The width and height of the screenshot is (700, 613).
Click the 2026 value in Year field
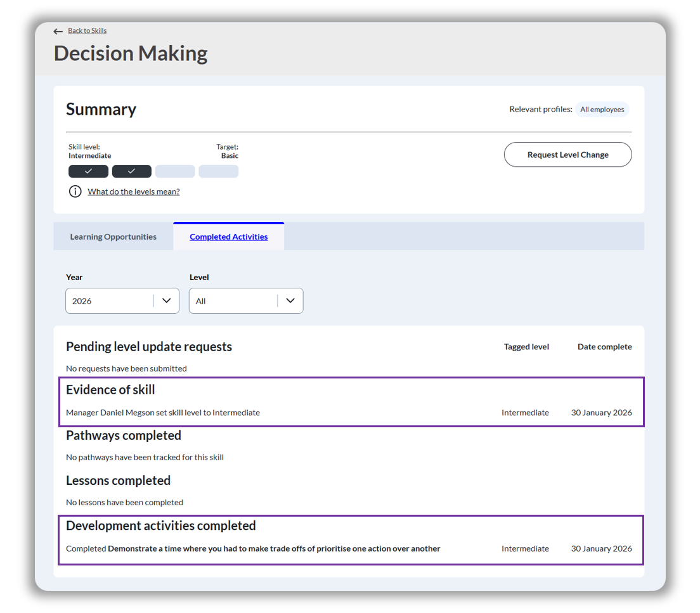(82, 301)
